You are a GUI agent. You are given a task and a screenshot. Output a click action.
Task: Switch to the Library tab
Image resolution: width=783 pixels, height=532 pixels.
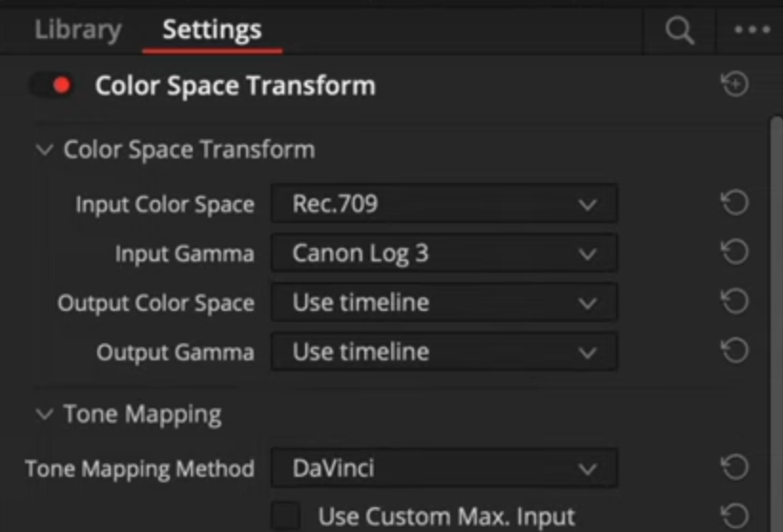coord(77,30)
